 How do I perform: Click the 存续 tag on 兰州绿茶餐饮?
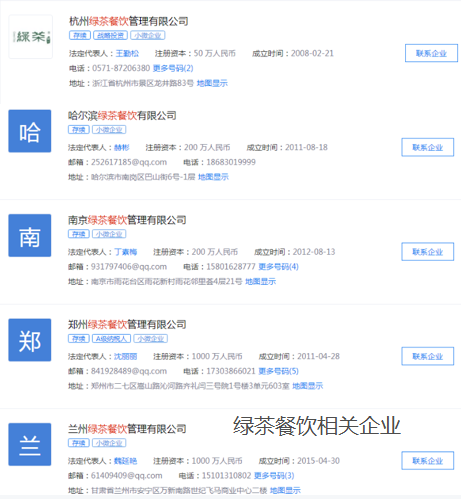click(x=79, y=443)
